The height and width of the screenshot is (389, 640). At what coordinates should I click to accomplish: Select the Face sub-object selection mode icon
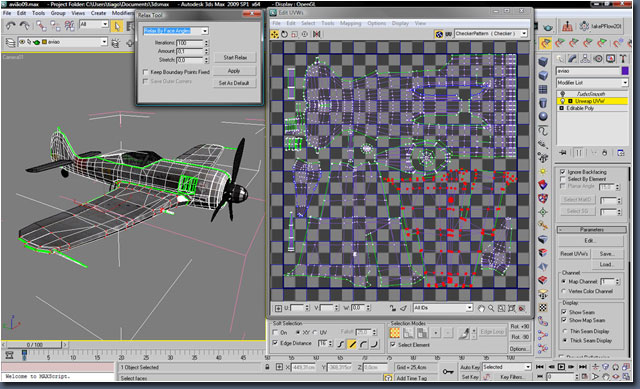point(422,333)
